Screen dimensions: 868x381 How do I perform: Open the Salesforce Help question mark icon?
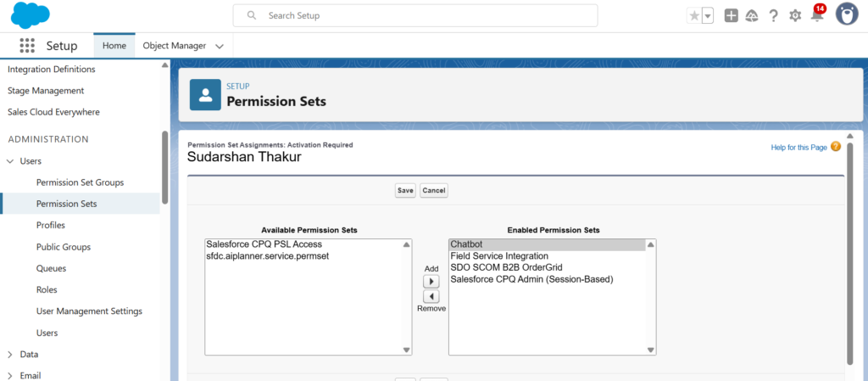click(x=773, y=16)
